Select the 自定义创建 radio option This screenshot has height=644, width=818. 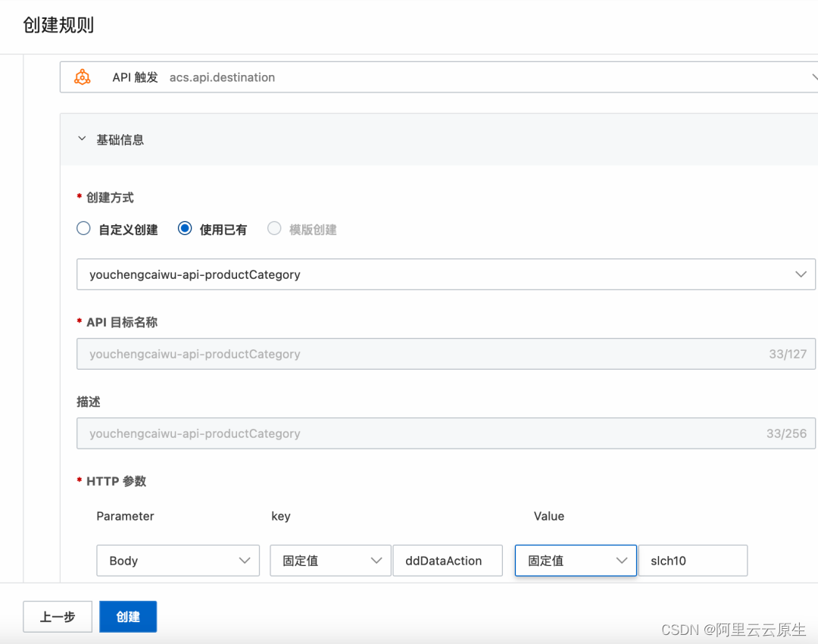point(83,229)
